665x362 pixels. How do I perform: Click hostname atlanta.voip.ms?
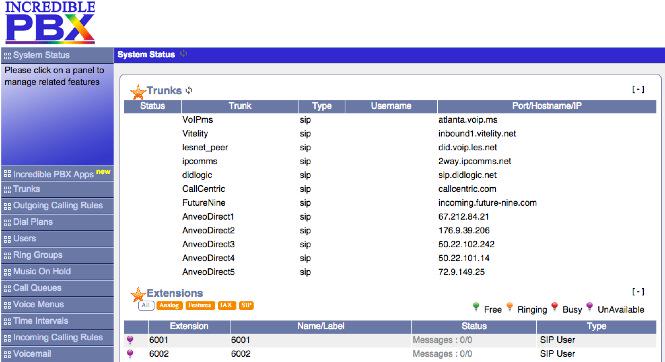[468, 120]
